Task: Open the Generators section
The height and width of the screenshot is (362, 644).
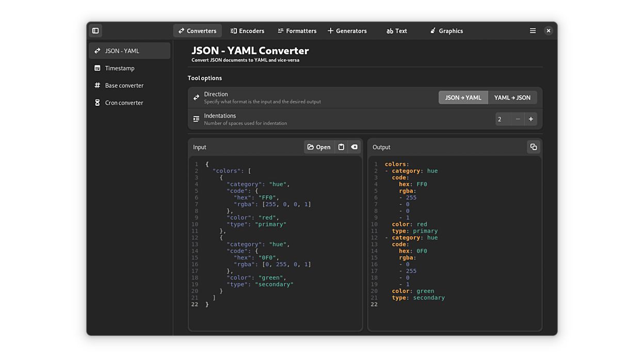Action: pos(347,30)
